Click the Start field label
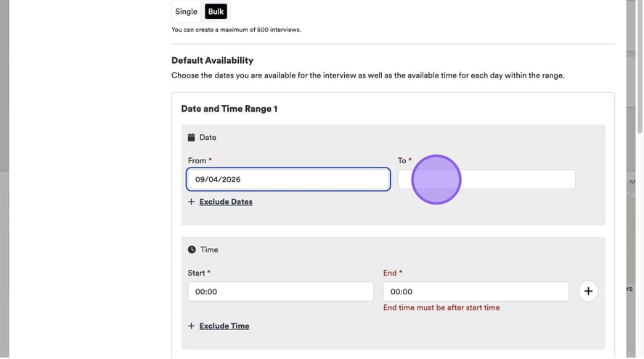 point(197,273)
